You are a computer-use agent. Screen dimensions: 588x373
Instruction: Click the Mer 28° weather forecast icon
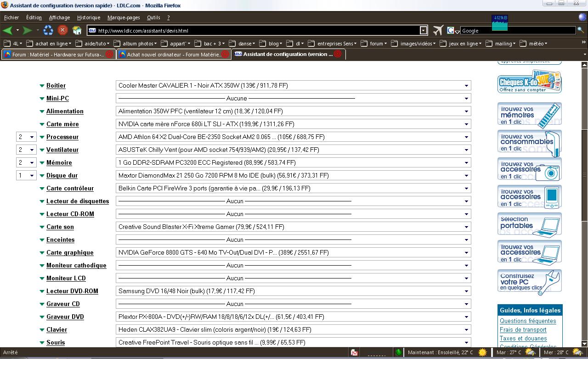pyautogui.click(x=577, y=352)
